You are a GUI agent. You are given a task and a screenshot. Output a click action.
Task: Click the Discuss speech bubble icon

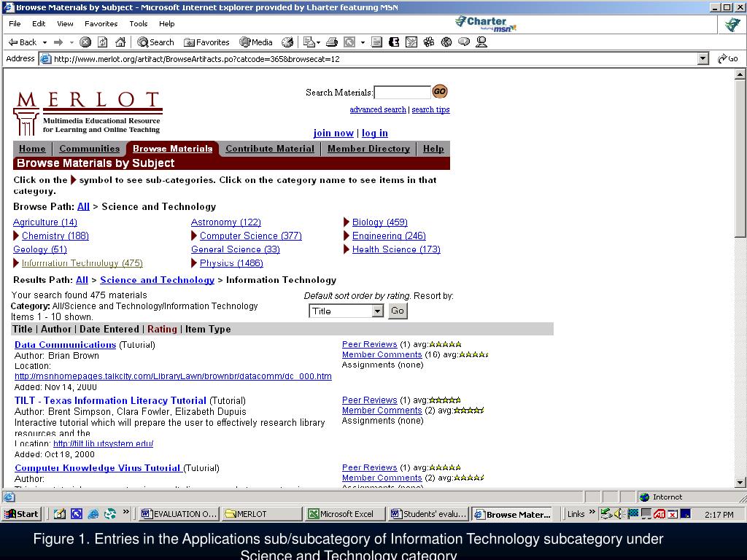[x=464, y=42]
